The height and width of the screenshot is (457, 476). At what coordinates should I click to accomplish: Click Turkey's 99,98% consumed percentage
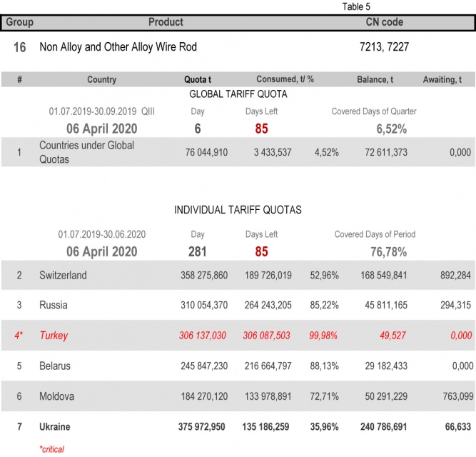[324, 335]
